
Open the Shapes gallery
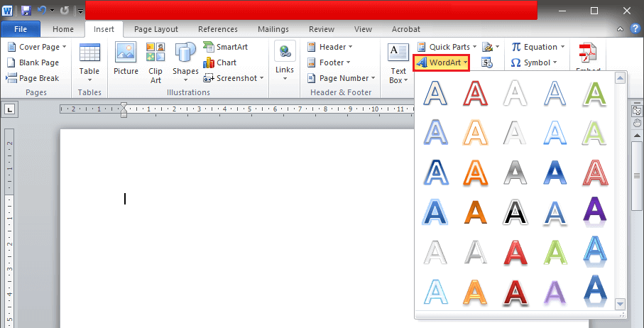click(185, 62)
